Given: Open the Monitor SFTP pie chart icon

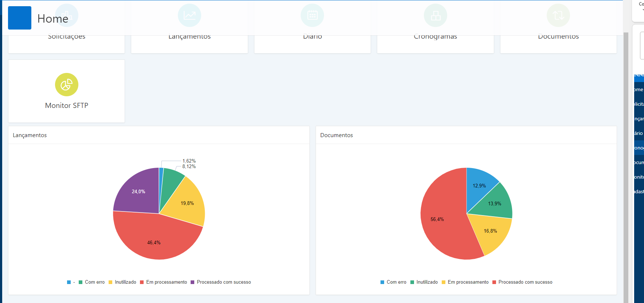Looking at the screenshot, I should (66, 85).
